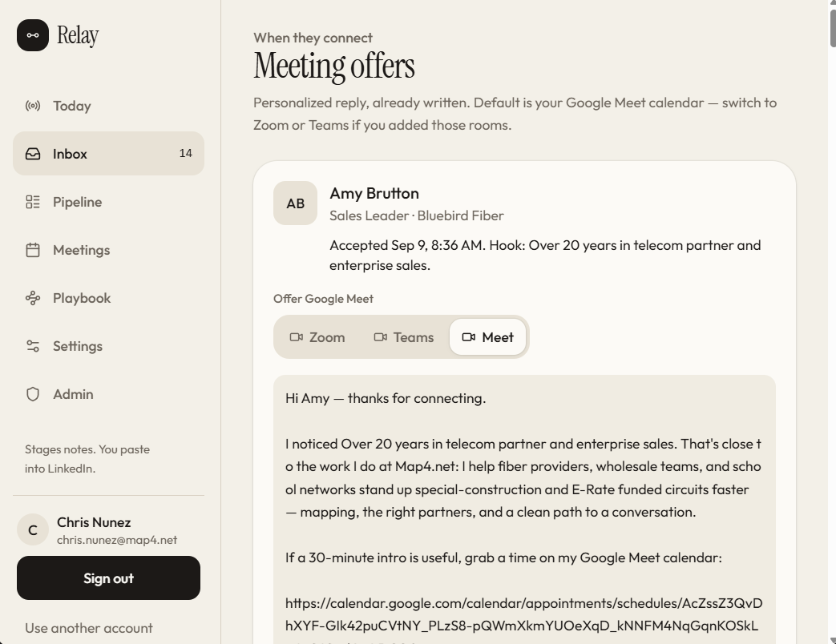Click the Stages notes sidebar hint
This screenshot has height=644, width=836.
[87, 459]
